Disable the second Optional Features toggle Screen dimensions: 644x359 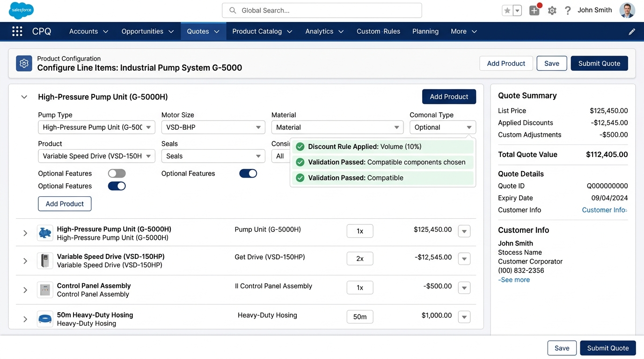point(117,186)
